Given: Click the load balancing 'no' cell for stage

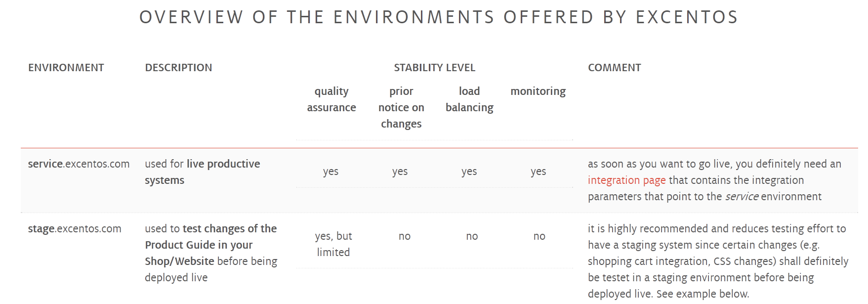Looking at the screenshot, I should (472, 236).
